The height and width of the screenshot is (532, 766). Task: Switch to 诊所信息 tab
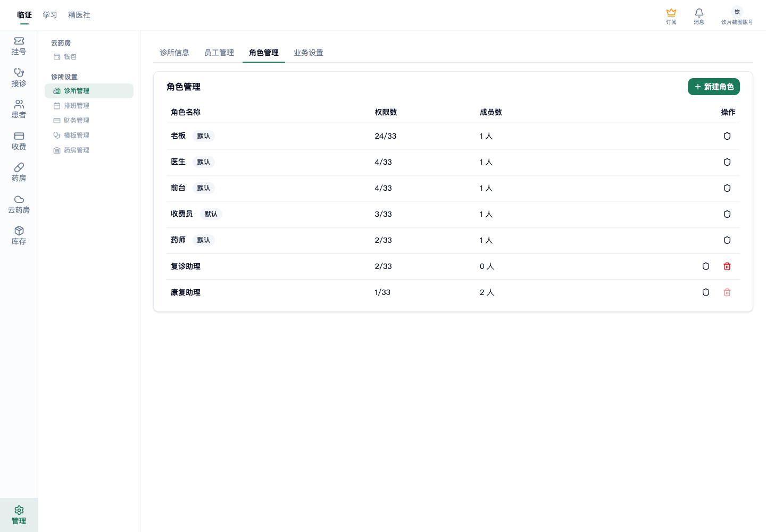point(174,53)
